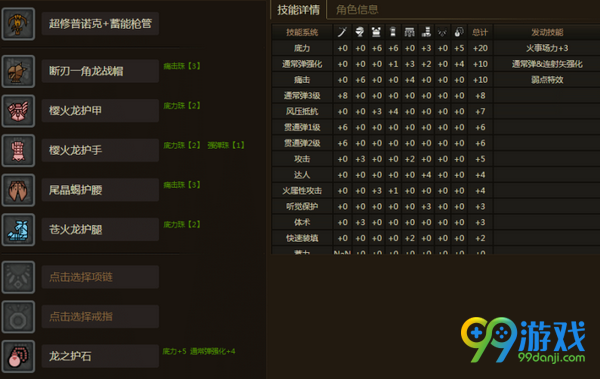Click the empty necklace slot icon
Screen dimensions: 600x379
click(x=18, y=277)
